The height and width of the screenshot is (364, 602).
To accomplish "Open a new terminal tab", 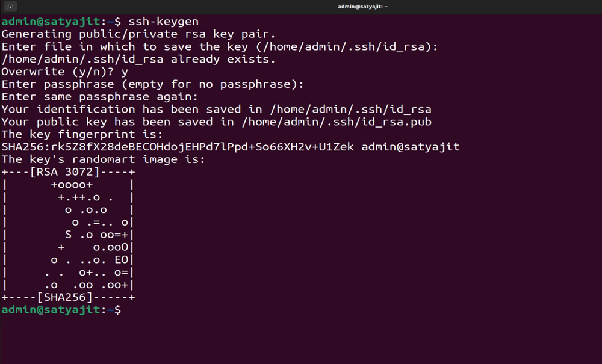I will pos(10,7).
